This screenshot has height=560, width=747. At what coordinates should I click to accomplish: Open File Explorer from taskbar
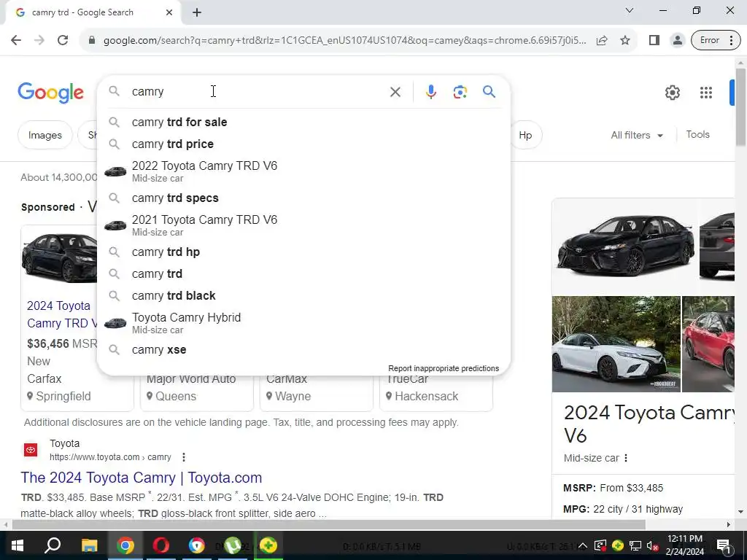point(89,545)
